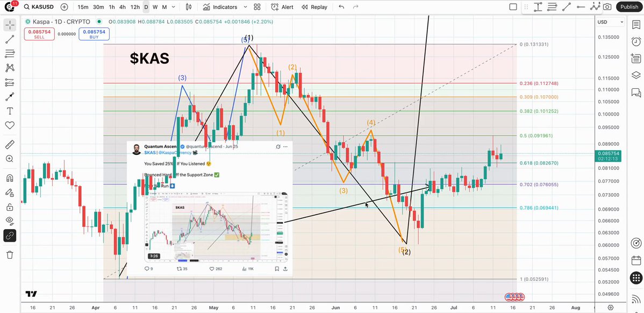
Task: Select the XABCD patterns tool
Action: pyautogui.click(x=10, y=68)
